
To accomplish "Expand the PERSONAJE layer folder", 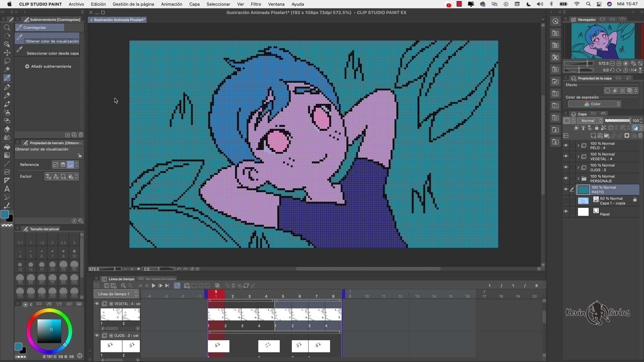I will [578, 179].
